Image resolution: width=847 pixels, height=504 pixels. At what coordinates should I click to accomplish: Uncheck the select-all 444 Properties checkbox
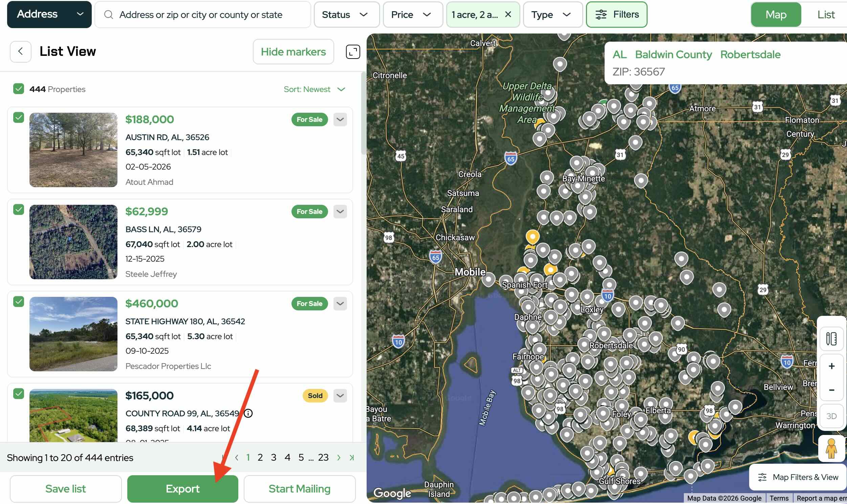tap(18, 89)
